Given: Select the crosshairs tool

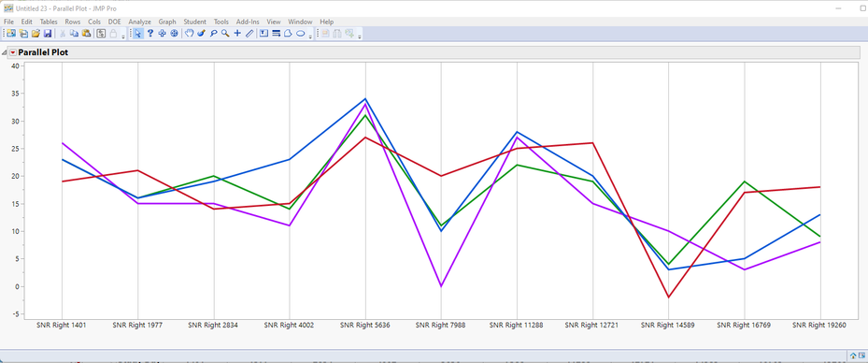Looking at the screenshot, I should [x=237, y=34].
